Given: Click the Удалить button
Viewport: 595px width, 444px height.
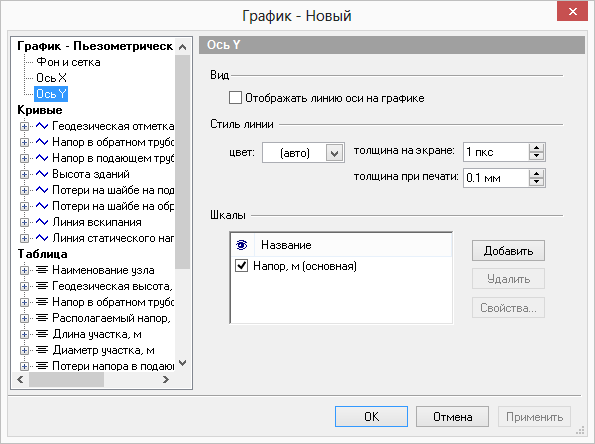Looking at the screenshot, I should click(508, 279).
